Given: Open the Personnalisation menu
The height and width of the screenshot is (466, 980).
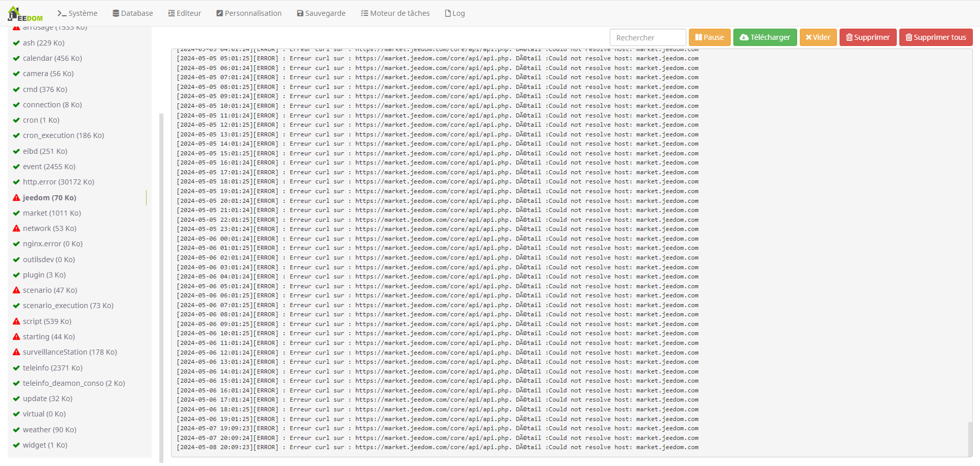Looking at the screenshot, I should click(249, 13).
